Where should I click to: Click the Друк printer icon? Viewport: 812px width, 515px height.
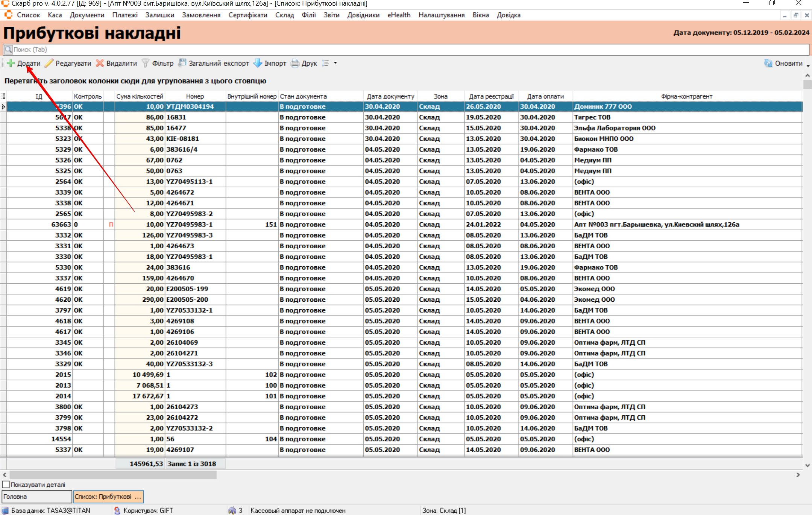pos(295,63)
